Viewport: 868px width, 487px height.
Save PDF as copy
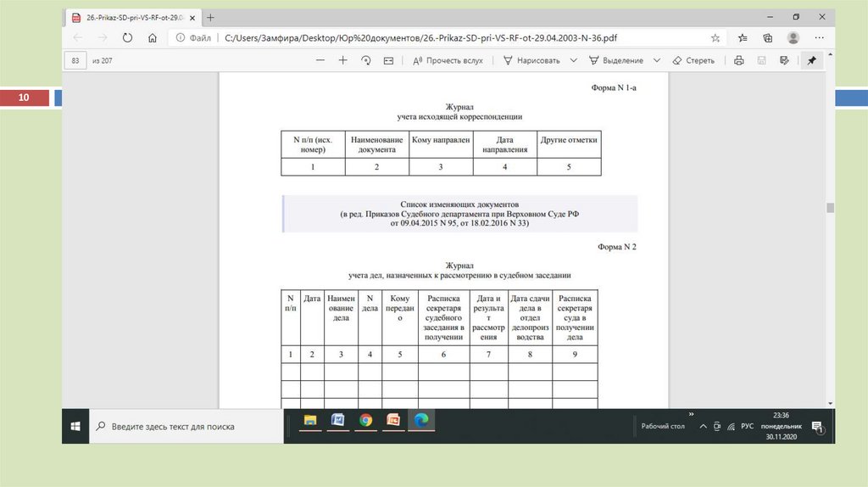(784, 60)
